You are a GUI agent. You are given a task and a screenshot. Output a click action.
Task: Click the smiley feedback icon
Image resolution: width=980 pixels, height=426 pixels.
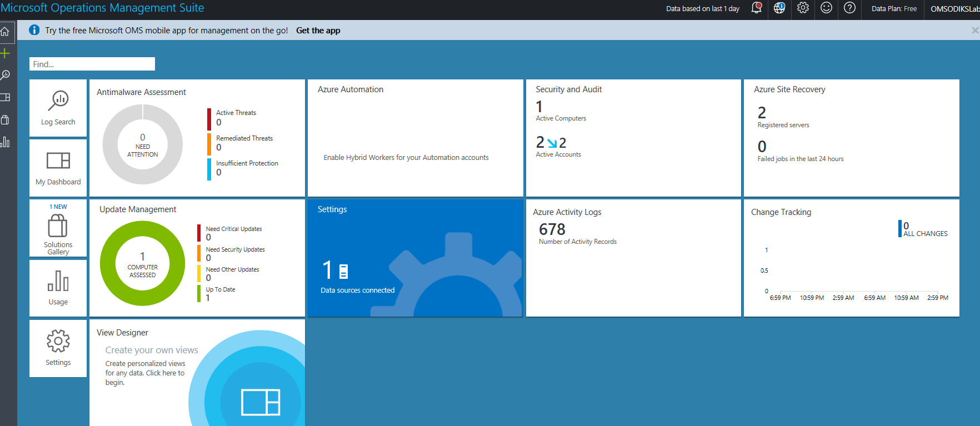pyautogui.click(x=826, y=8)
